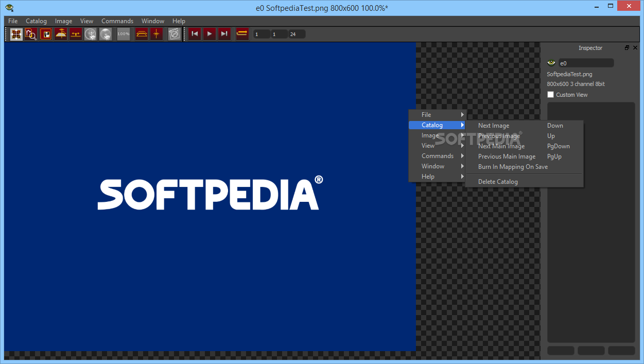Click the '800x600 3 channel 8bit' info text
The image size is (644, 364).
(x=576, y=84)
